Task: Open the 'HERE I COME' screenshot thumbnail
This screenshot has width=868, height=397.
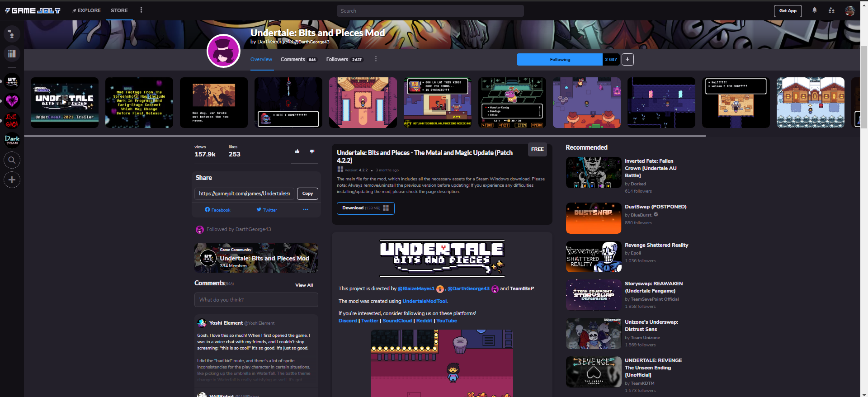Action: pos(288,103)
